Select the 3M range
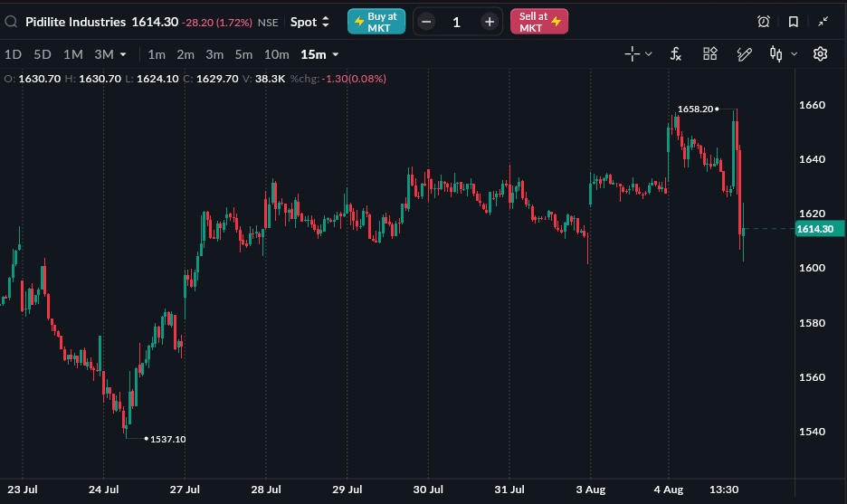The height and width of the screenshot is (504, 847). (x=104, y=54)
